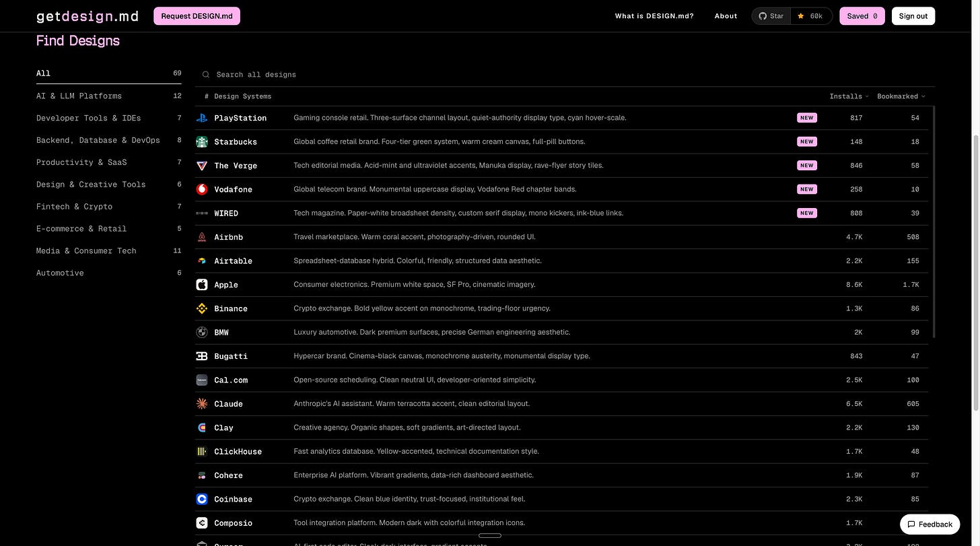Click the Design Systems column header
980x546 pixels.
pyautogui.click(x=242, y=96)
